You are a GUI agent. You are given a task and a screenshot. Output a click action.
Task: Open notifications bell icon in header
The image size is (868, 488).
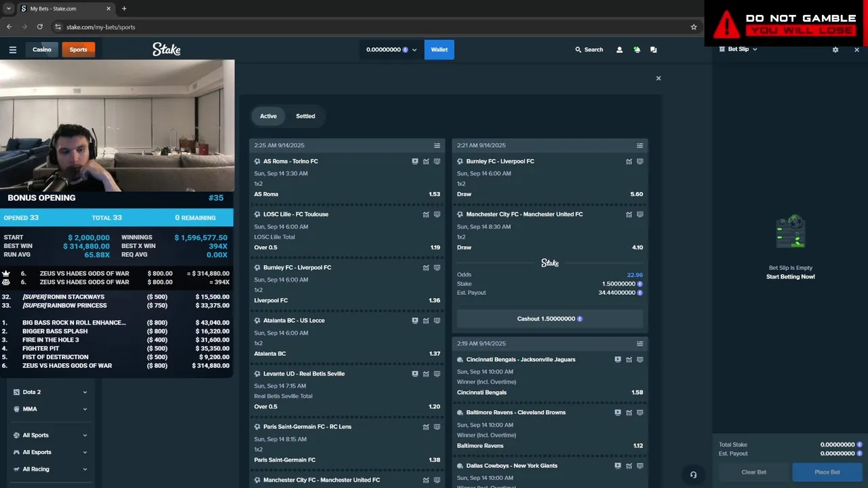[637, 49]
